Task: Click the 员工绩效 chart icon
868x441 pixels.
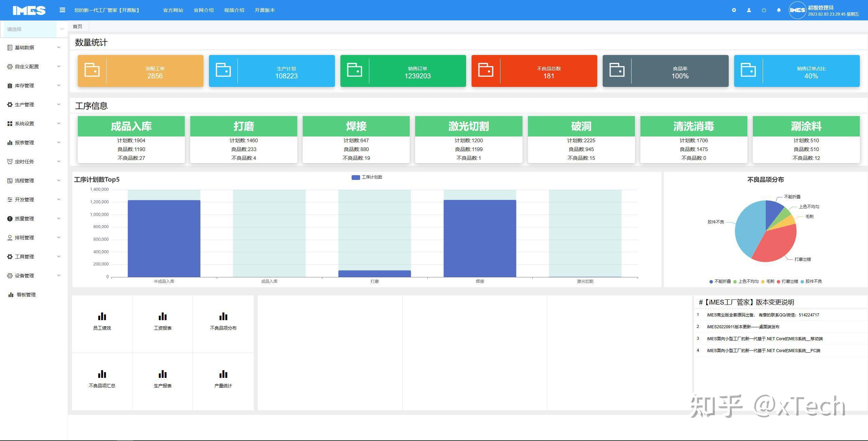Action: point(102,316)
